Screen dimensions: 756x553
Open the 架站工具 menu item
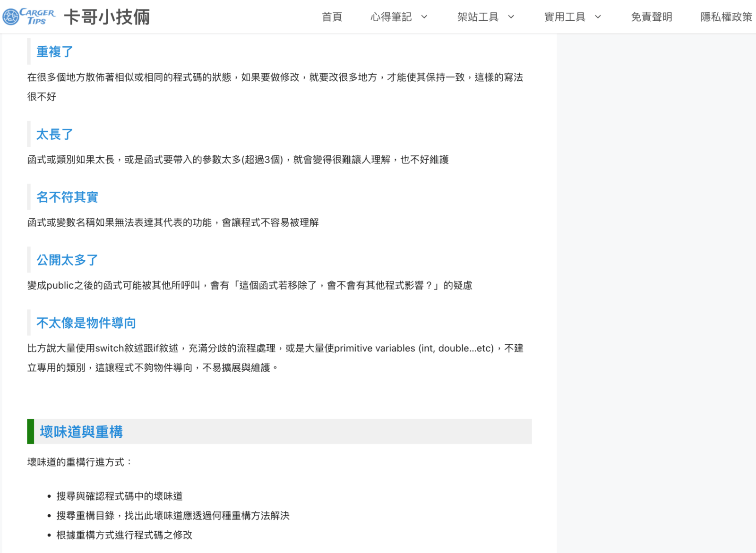pyautogui.click(x=478, y=17)
